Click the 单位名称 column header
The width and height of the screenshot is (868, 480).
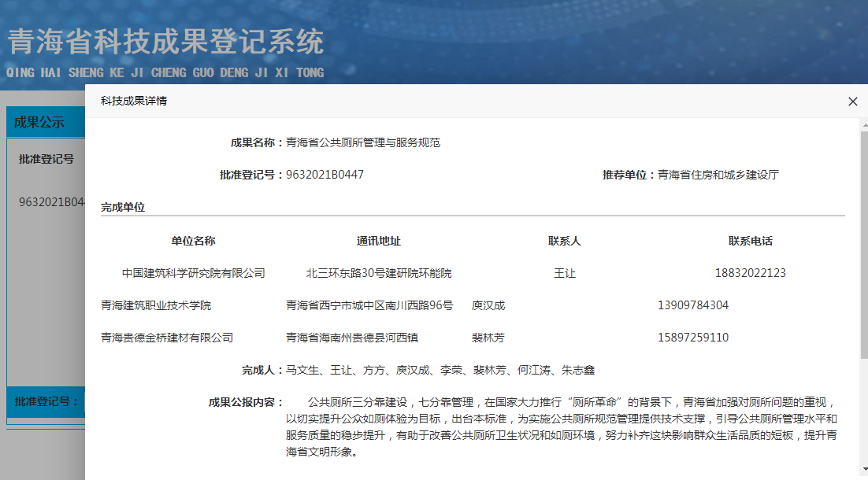pos(193,242)
